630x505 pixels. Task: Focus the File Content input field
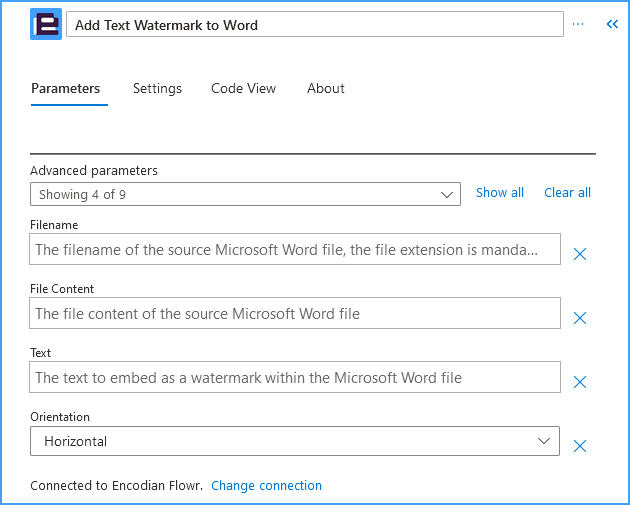(x=295, y=313)
